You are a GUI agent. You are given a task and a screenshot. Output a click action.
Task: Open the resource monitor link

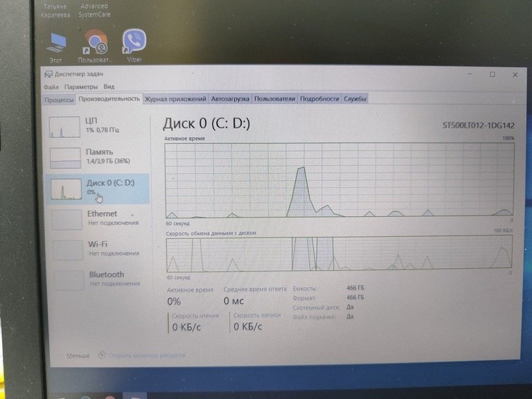coord(147,355)
